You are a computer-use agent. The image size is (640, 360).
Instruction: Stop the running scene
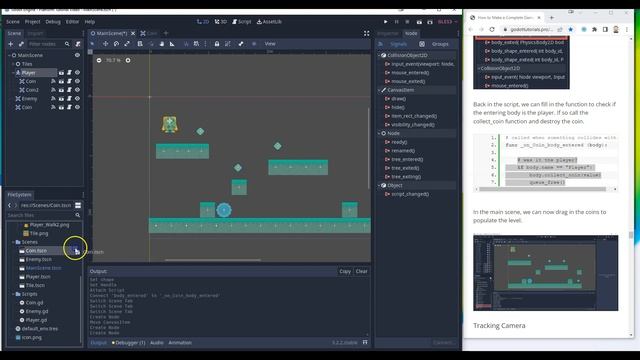[x=407, y=22]
